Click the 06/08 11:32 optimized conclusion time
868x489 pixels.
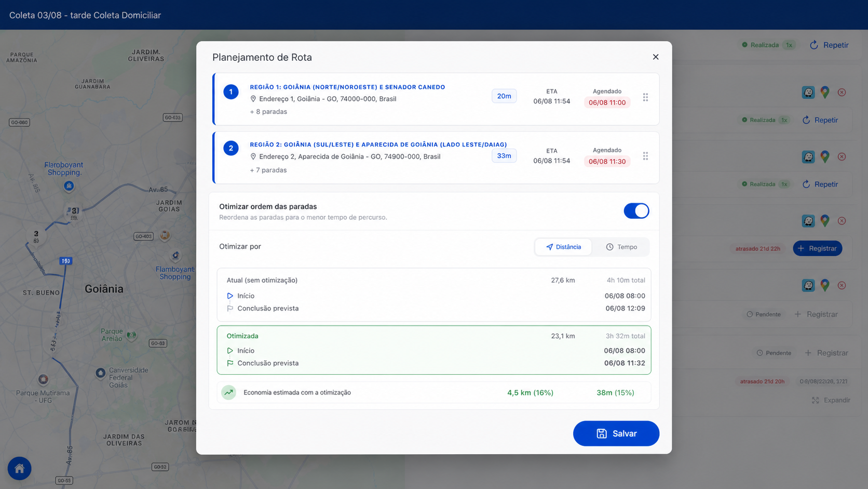point(625,363)
